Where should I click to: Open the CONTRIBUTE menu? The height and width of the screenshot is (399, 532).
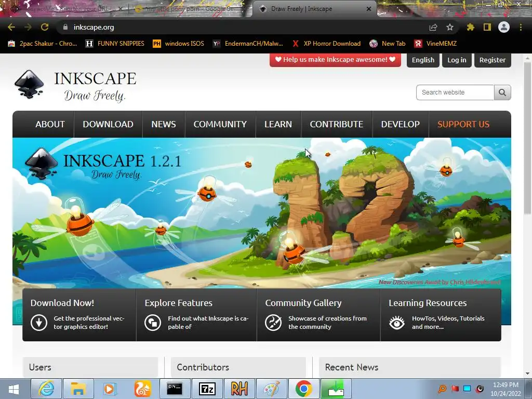point(336,124)
